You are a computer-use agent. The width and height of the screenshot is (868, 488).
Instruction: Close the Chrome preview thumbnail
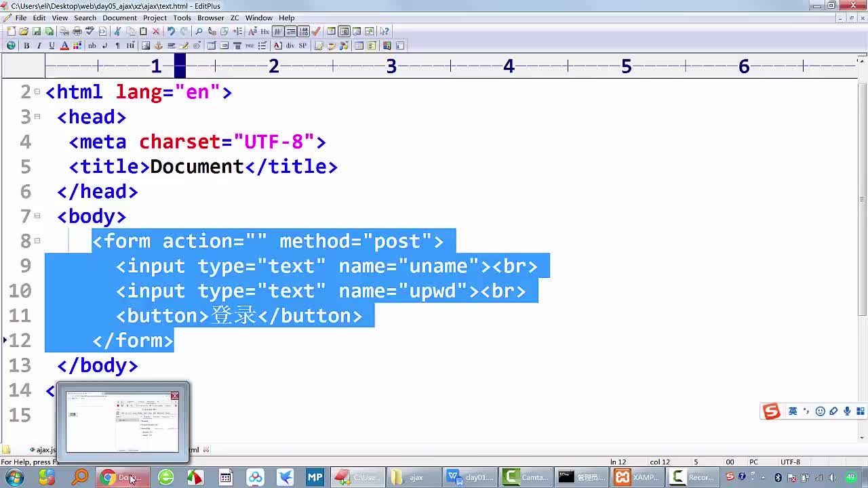point(175,396)
